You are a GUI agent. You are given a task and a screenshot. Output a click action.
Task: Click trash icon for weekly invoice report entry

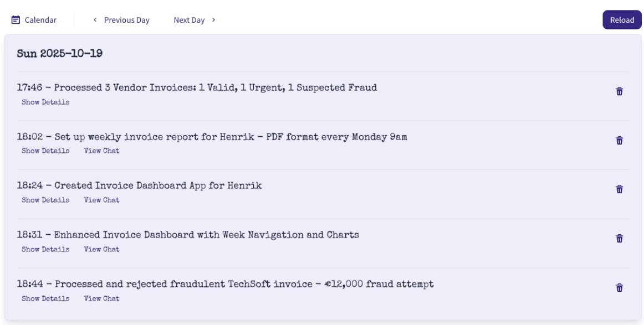[620, 141]
